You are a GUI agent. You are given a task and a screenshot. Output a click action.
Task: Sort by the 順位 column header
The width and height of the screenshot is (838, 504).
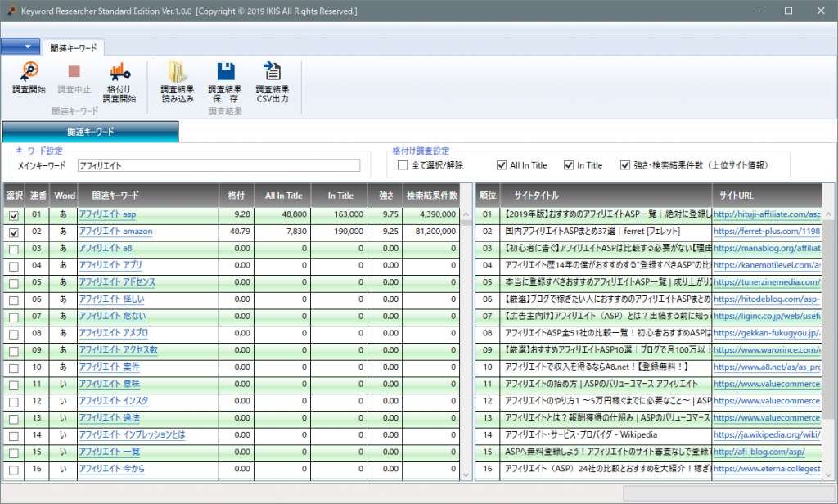point(488,196)
